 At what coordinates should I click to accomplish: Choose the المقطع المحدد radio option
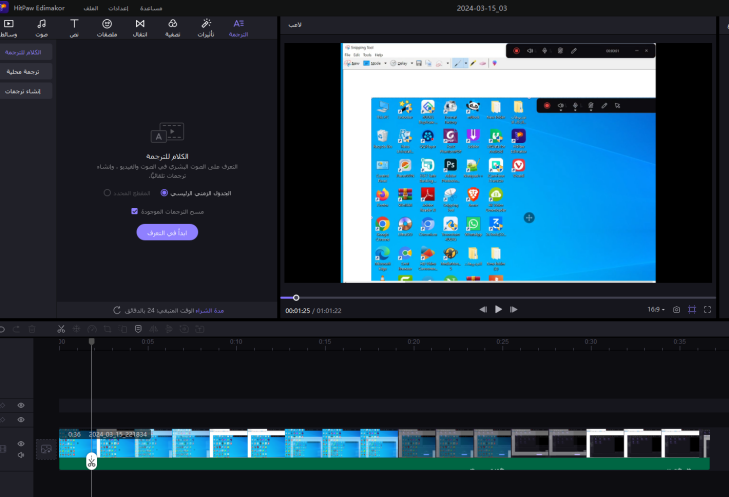tap(107, 192)
